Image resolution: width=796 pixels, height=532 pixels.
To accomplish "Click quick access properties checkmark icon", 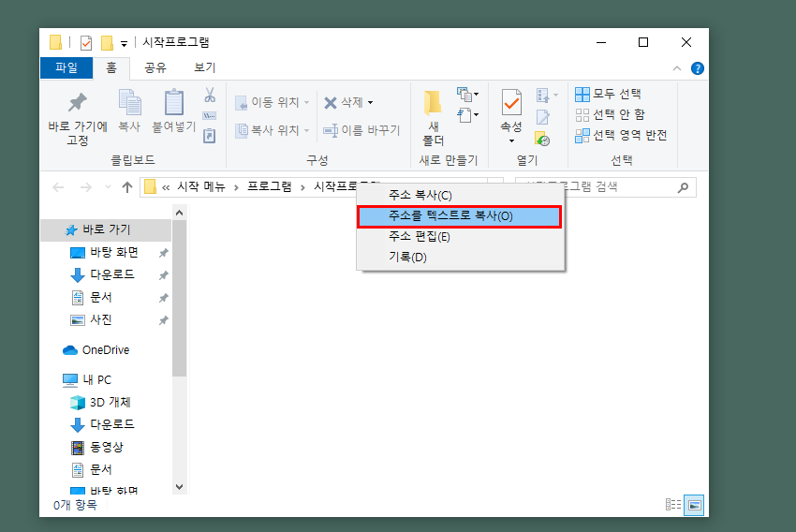I will point(86,43).
